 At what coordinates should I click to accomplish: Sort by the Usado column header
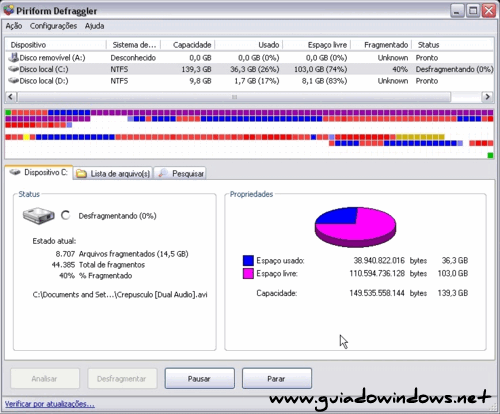[249, 45]
